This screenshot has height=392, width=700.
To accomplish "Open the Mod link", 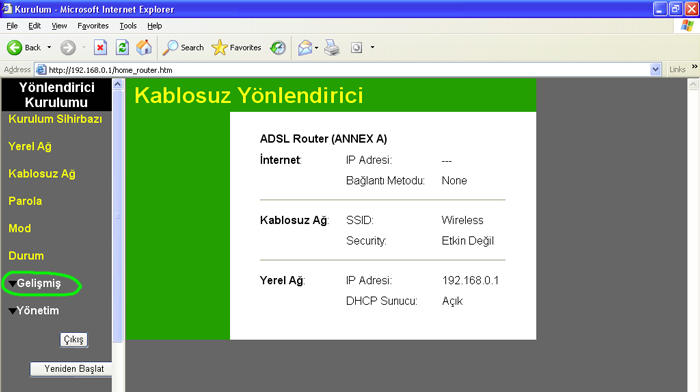I will point(20,228).
